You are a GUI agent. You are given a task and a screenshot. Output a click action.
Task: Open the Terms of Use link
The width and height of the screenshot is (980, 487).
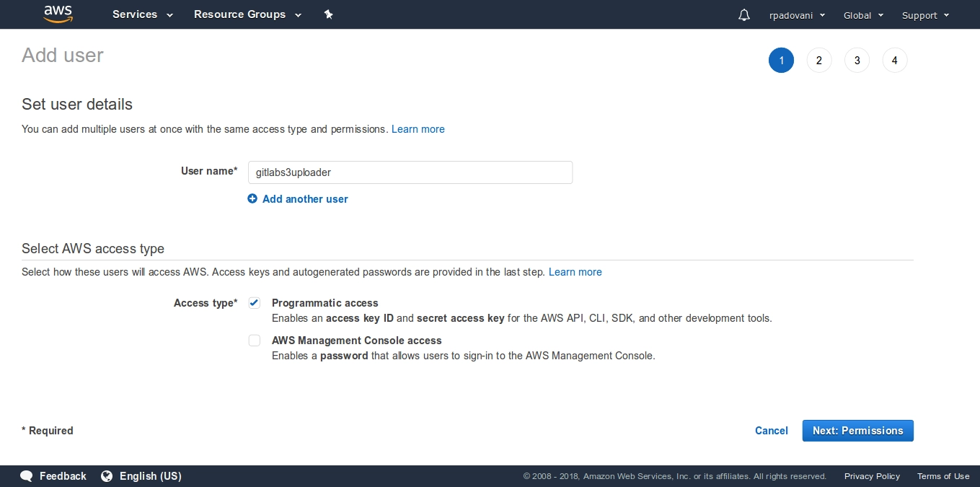pyautogui.click(x=943, y=476)
